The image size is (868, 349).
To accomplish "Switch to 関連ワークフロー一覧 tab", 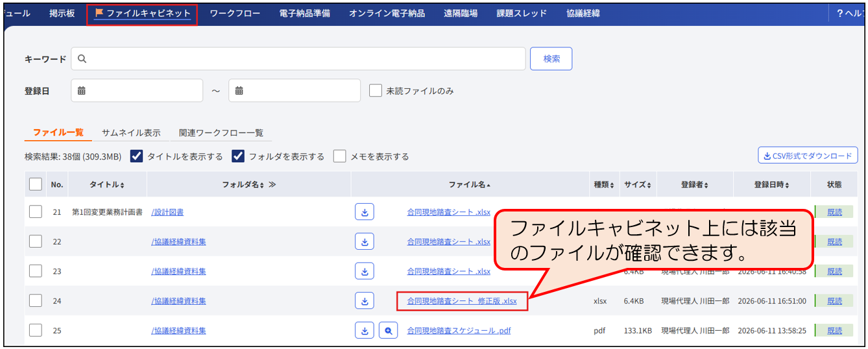I will tap(221, 132).
